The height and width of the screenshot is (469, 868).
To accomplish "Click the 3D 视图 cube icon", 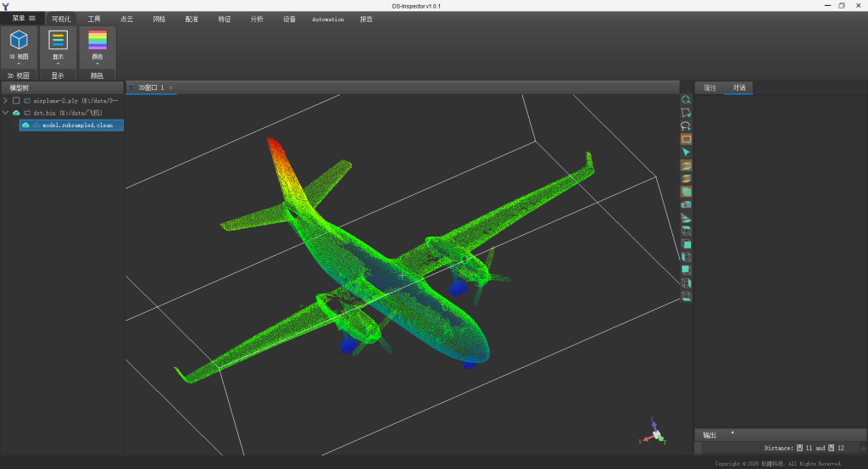I will [19, 40].
